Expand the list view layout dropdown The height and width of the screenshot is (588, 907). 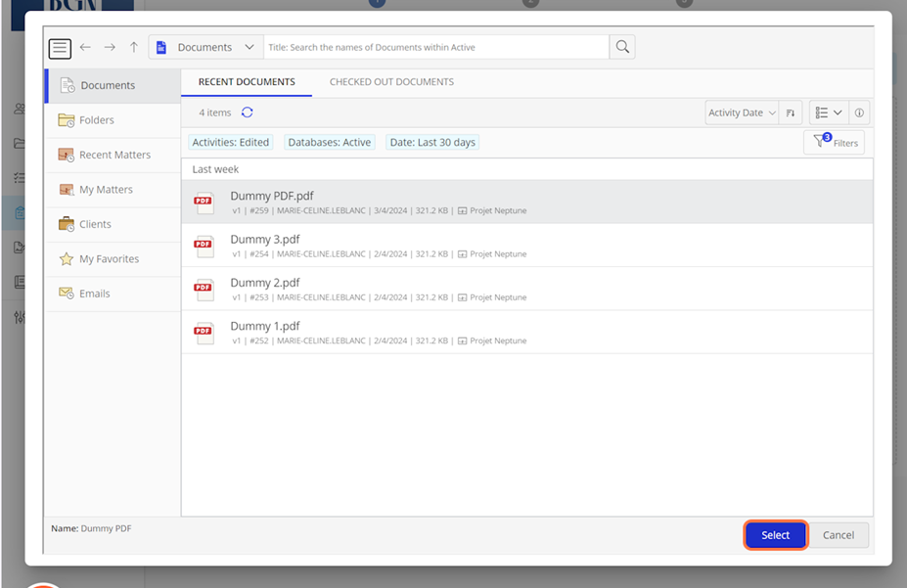tap(828, 113)
